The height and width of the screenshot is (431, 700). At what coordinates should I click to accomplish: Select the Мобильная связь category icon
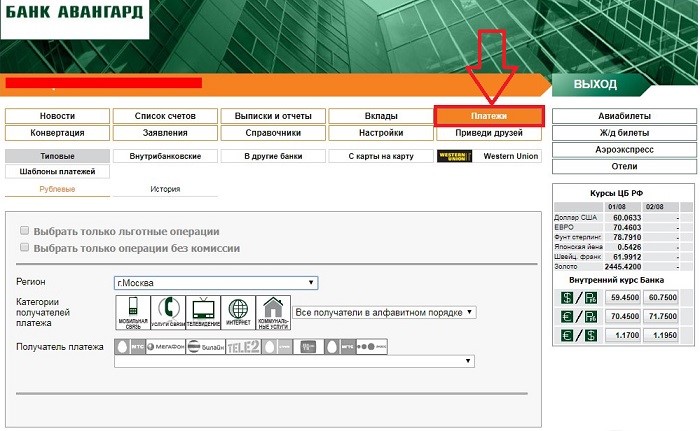pos(133,312)
